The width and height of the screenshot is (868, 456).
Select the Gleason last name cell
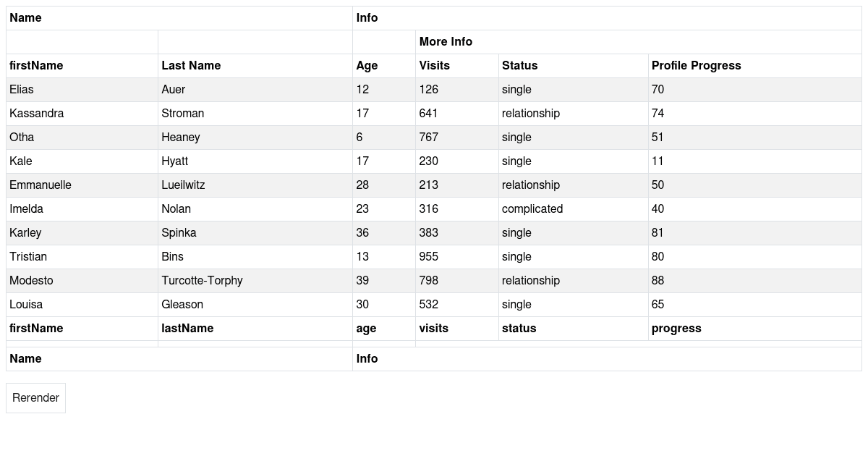pos(255,305)
